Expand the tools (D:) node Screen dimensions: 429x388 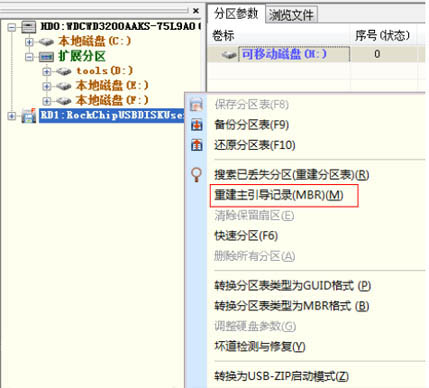(x=46, y=71)
